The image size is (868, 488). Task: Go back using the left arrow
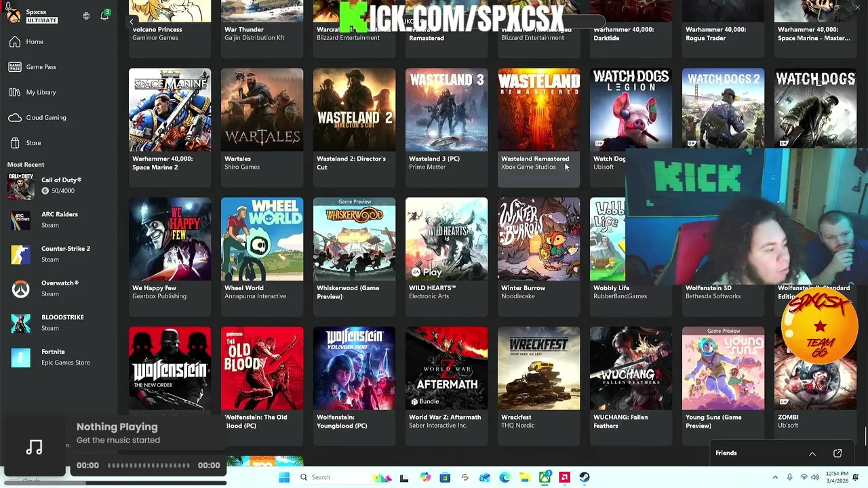[132, 22]
